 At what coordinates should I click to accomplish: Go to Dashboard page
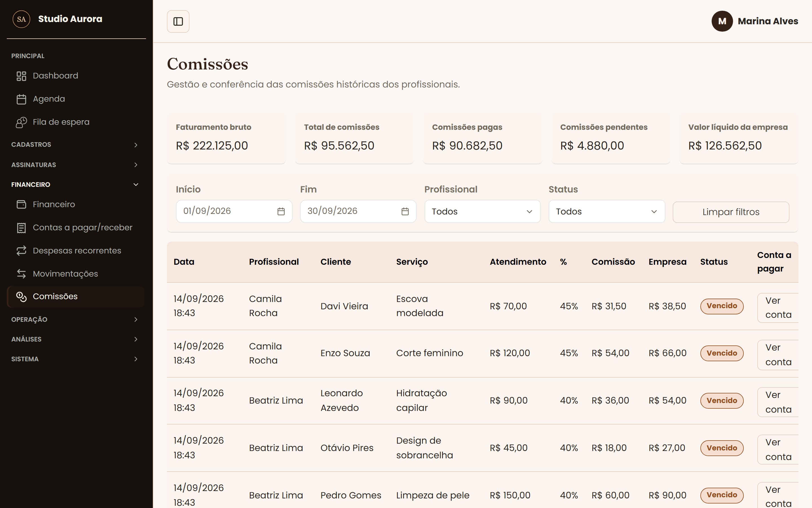76,76
